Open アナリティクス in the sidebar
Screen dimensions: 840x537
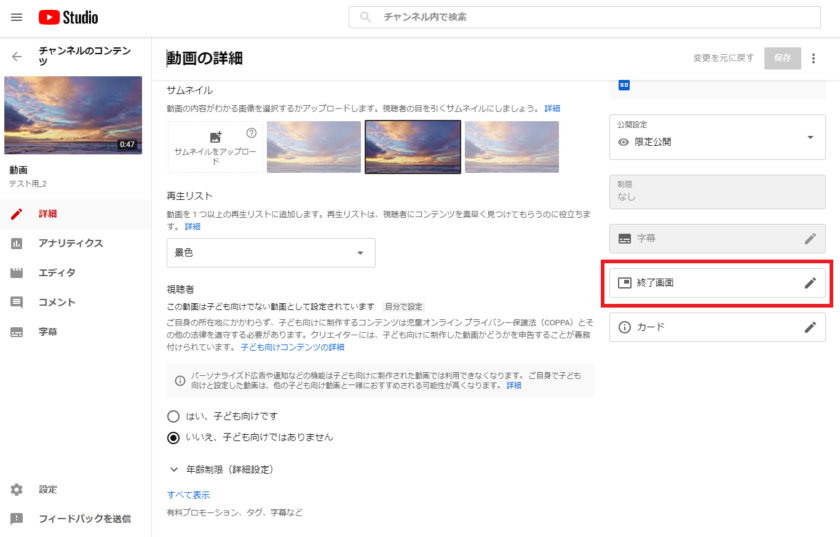[70, 243]
